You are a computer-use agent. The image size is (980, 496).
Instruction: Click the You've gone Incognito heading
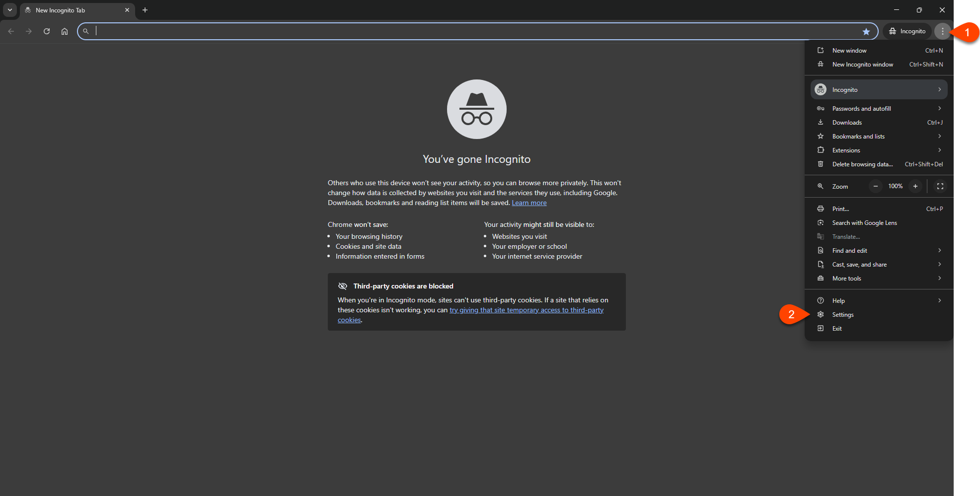point(477,159)
